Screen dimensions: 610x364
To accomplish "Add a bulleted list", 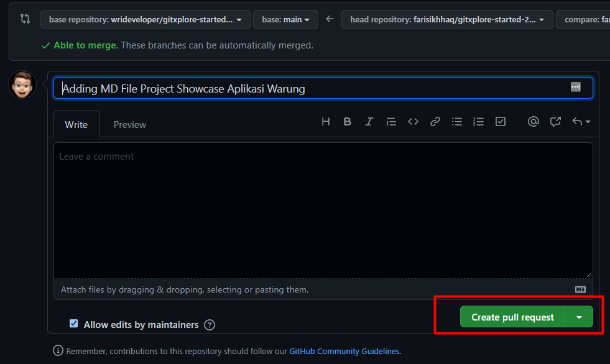I will (x=456, y=122).
